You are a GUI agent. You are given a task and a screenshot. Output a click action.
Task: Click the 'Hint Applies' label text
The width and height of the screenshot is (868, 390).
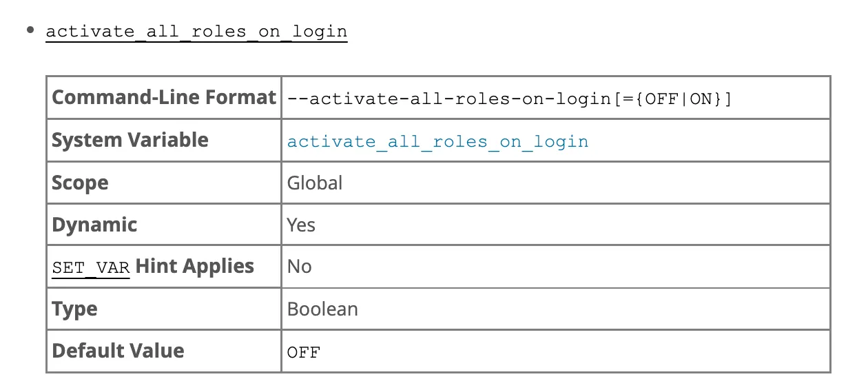click(x=195, y=267)
